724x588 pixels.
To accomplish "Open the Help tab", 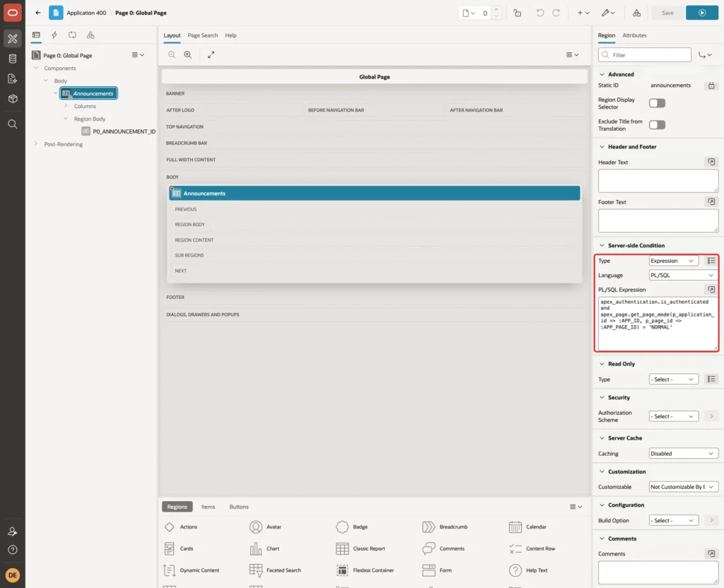I will point(230,35).
